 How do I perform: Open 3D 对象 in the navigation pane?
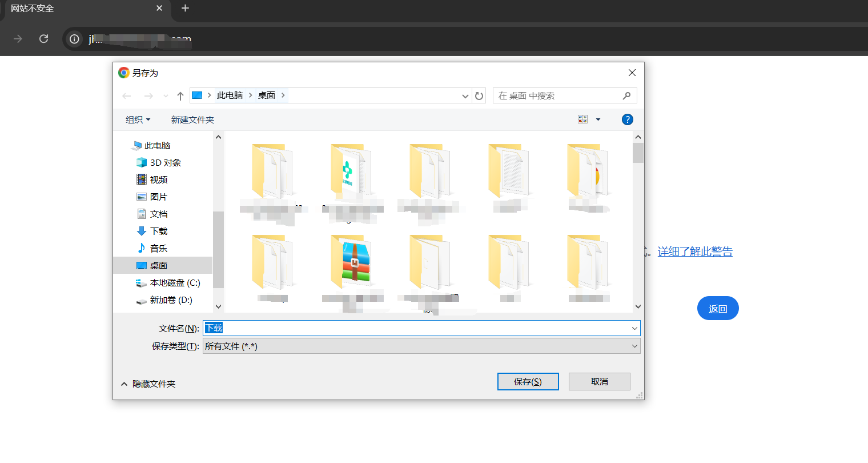click(x=159, y=163)
